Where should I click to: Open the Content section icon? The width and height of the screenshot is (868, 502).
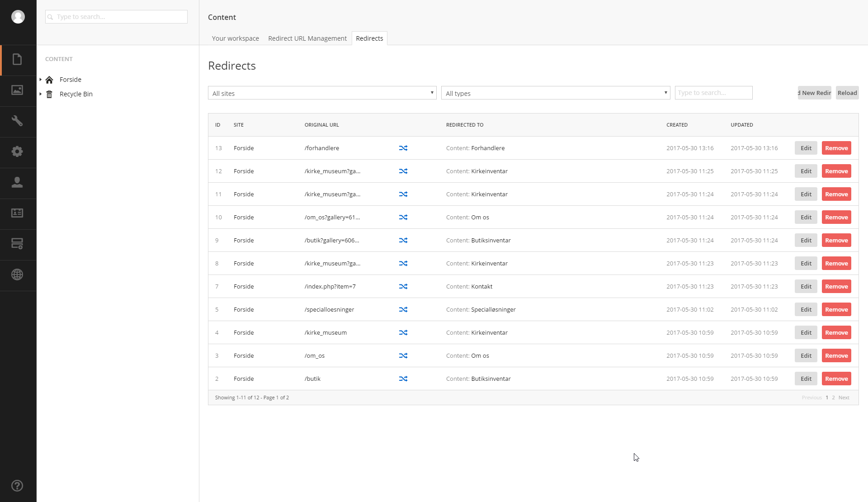[x=17, y=59]
